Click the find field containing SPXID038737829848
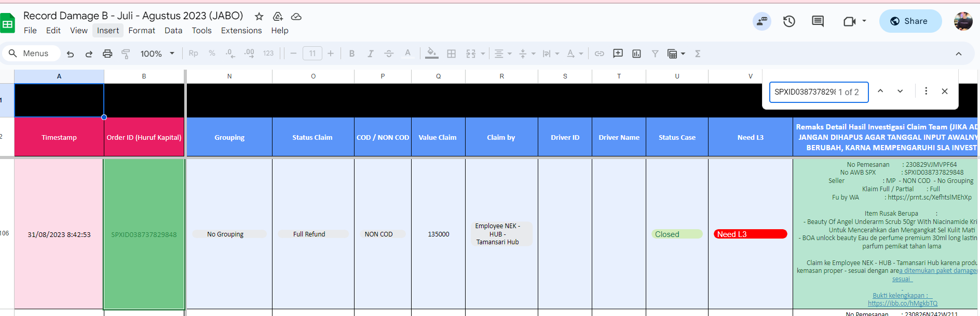 click(819, 92)
